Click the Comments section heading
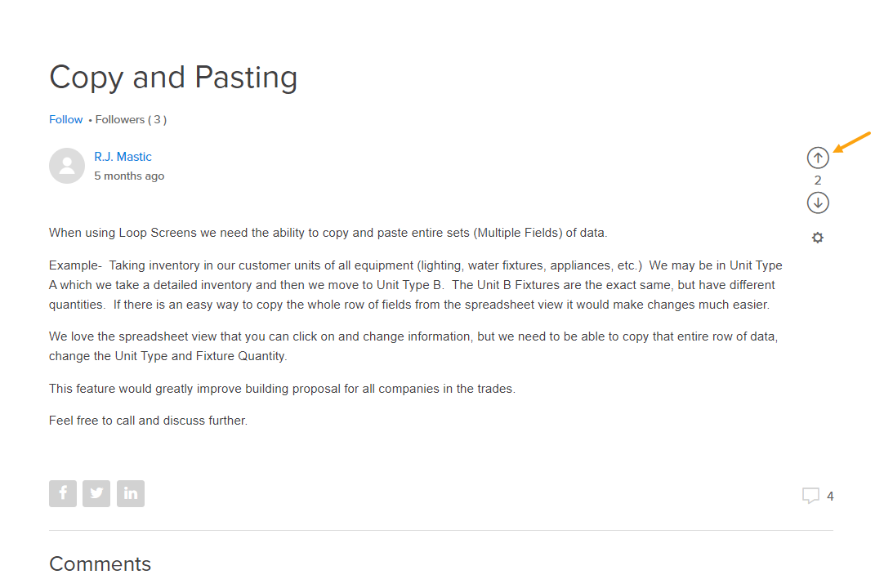The image size is (884, 588). (x=100, y=564)
